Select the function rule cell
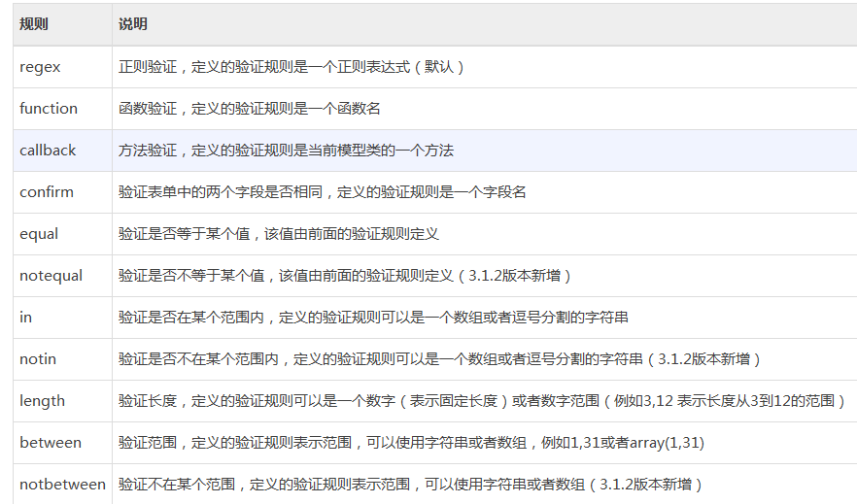The image size is (857, 504). [x=63, y=109]
